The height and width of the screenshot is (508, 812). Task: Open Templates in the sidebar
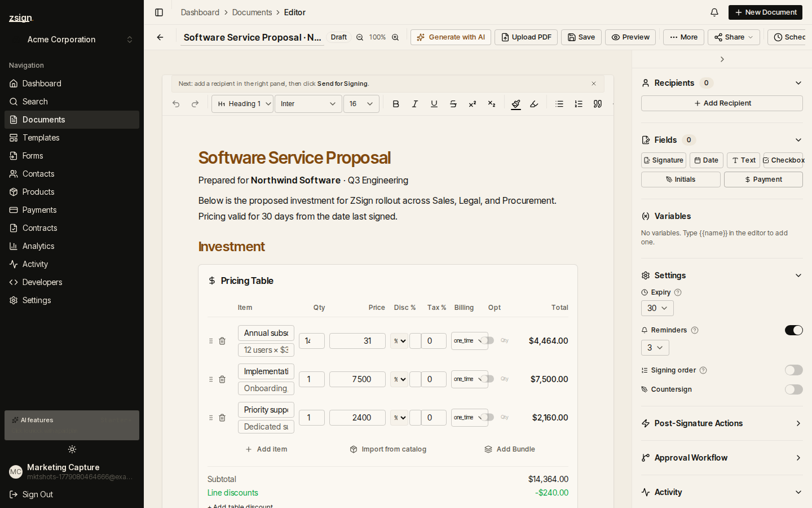coord(72,138)
